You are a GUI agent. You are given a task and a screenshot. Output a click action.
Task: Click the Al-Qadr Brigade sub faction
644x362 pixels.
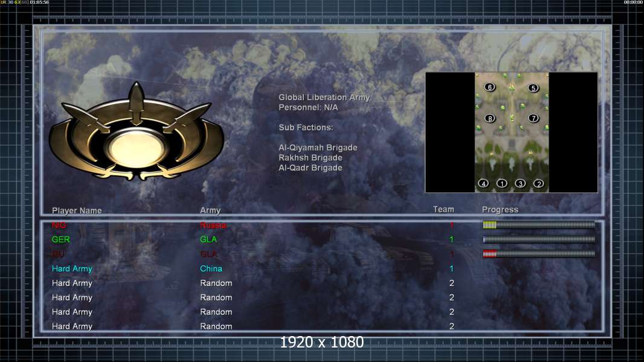[x=310, y=168]
